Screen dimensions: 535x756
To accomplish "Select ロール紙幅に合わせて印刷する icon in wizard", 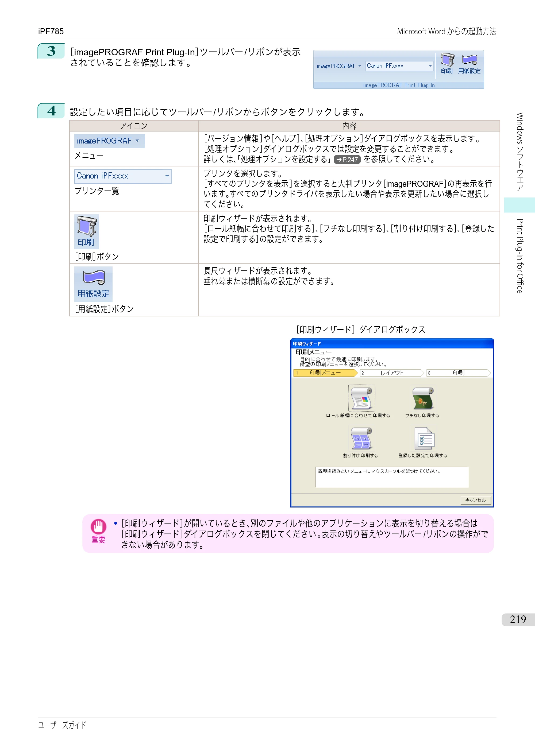I will 361,398.
